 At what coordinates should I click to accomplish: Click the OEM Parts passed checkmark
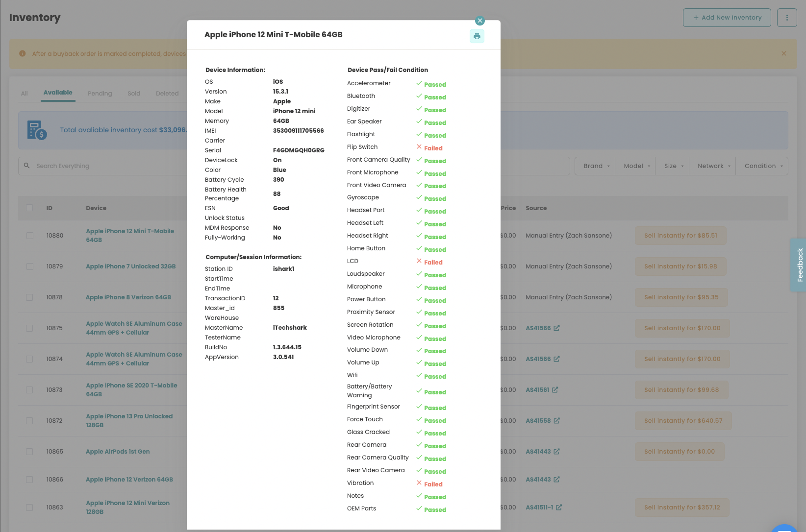pyautogui.click(x=419, y=508)
